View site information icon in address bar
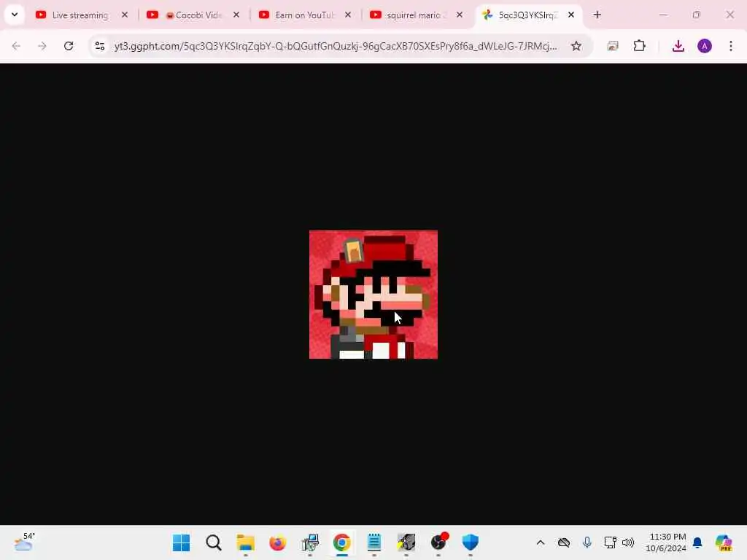The image size is (747, 560). point(99,46)
